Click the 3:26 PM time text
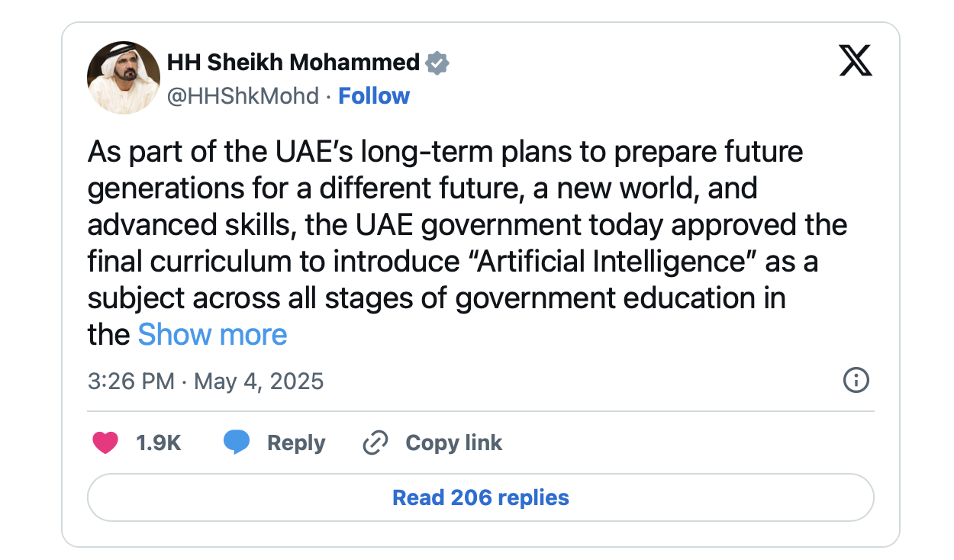954x560 pixels. (131, 381)
